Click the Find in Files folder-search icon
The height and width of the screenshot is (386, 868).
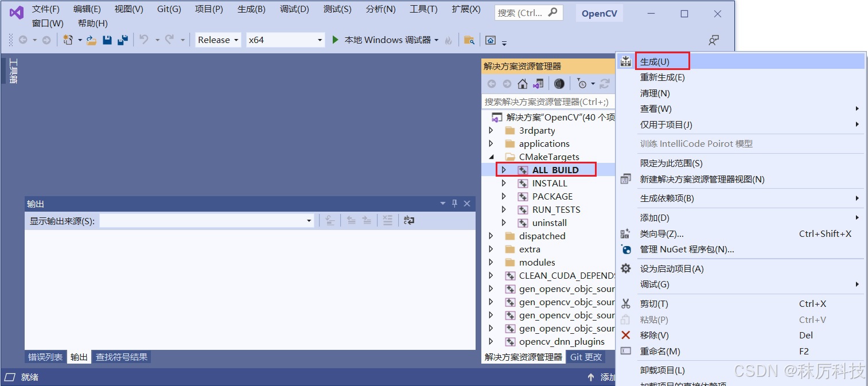[x=469, y=40]
